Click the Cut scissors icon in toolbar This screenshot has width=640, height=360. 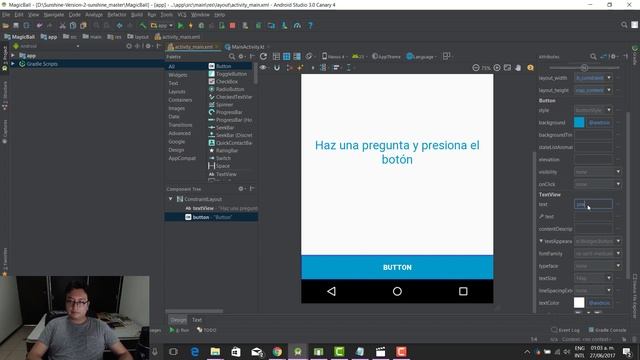coord(62,25)
